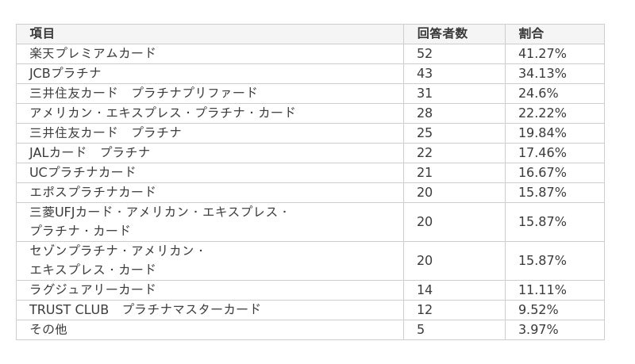Click the 回答者数 column header
Image resolution: width=635 pixels, height=364 pixels.
click(441, 34)
